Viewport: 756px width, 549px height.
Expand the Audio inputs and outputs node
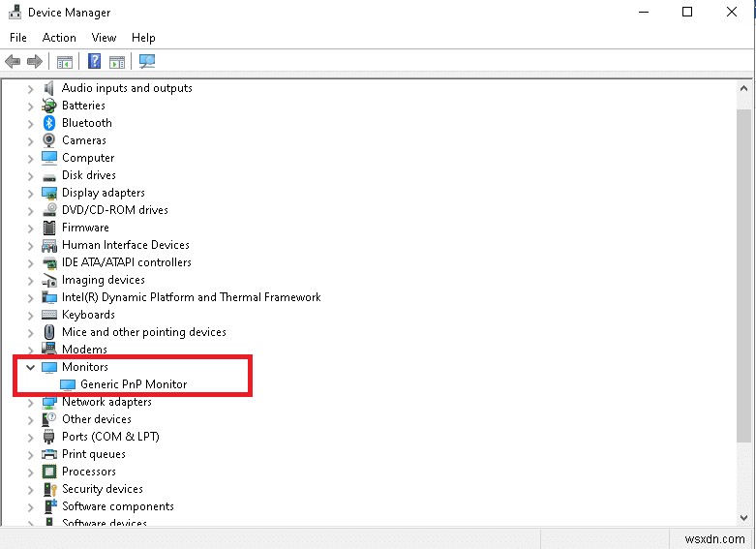30,89
